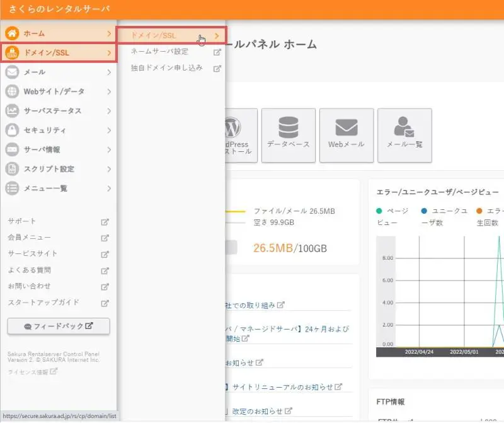504x423 pixels.
Task: Open the よくある質問 link
Action: [x=29, y=270]
